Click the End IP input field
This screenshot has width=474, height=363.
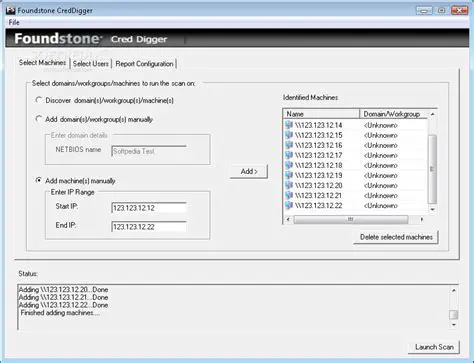point(149,227)
